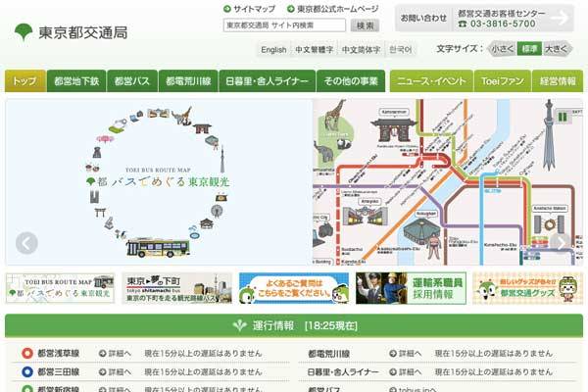Image resolution: width=588 pixels, height=392 pixels.
Task: Open the トップ tab
Action: point(25,81)
